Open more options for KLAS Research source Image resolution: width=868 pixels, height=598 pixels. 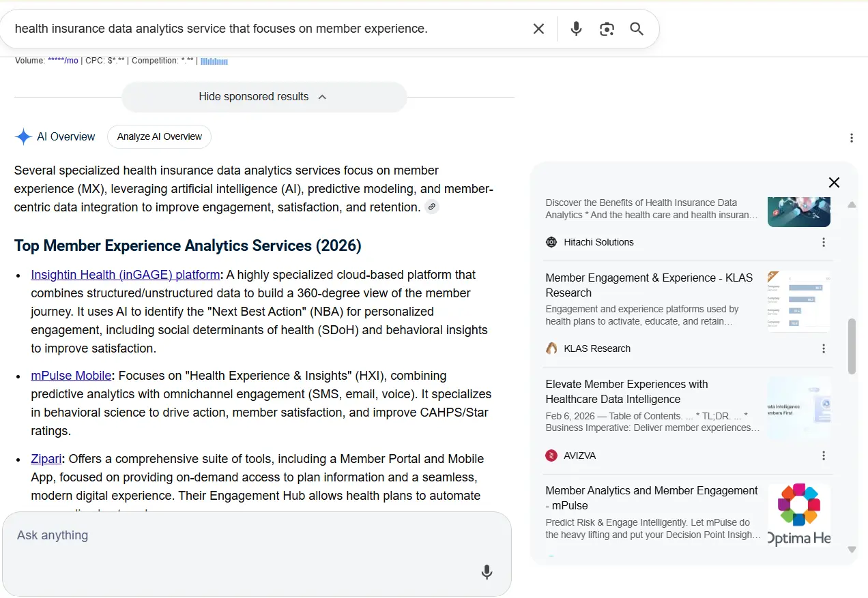click(824, 348)
